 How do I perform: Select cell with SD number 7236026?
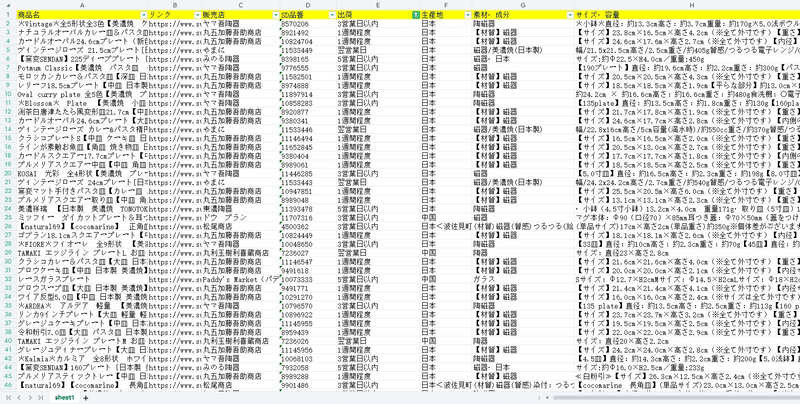click(x=309, y=341)
